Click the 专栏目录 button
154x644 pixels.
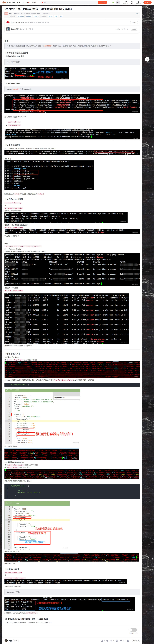coord(136,641)
